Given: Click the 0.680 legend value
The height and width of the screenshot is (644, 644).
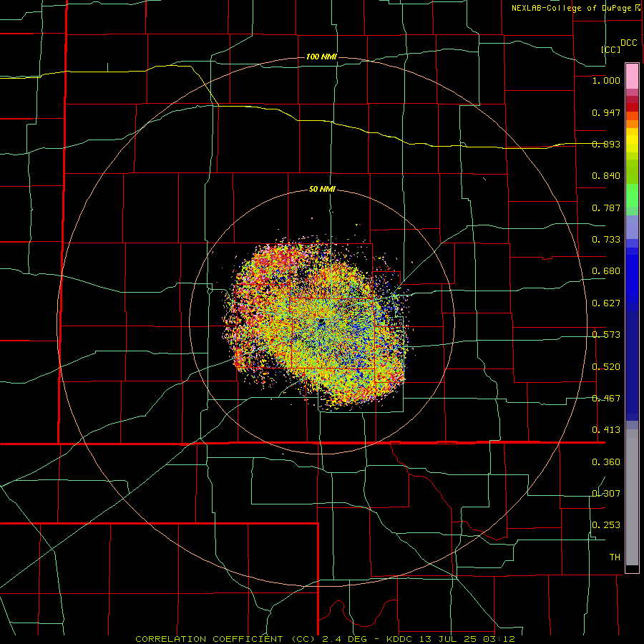Looking at the screenshot, I should [x=606, y=271].
